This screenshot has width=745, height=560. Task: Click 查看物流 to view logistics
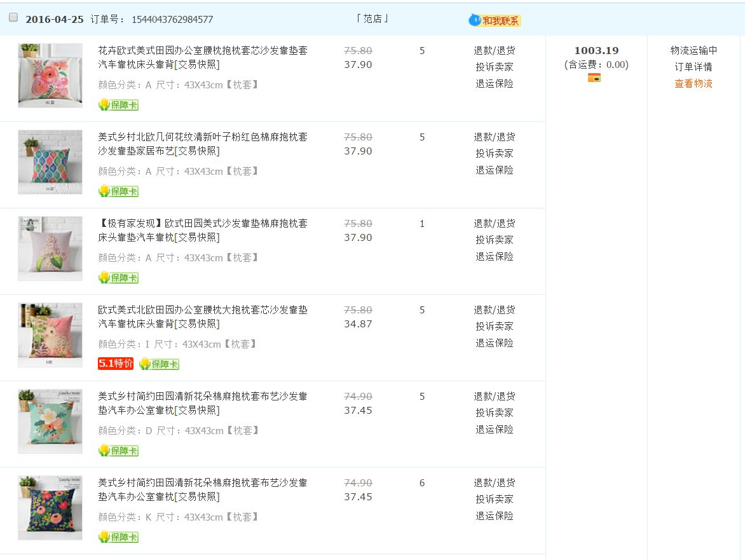694,84
